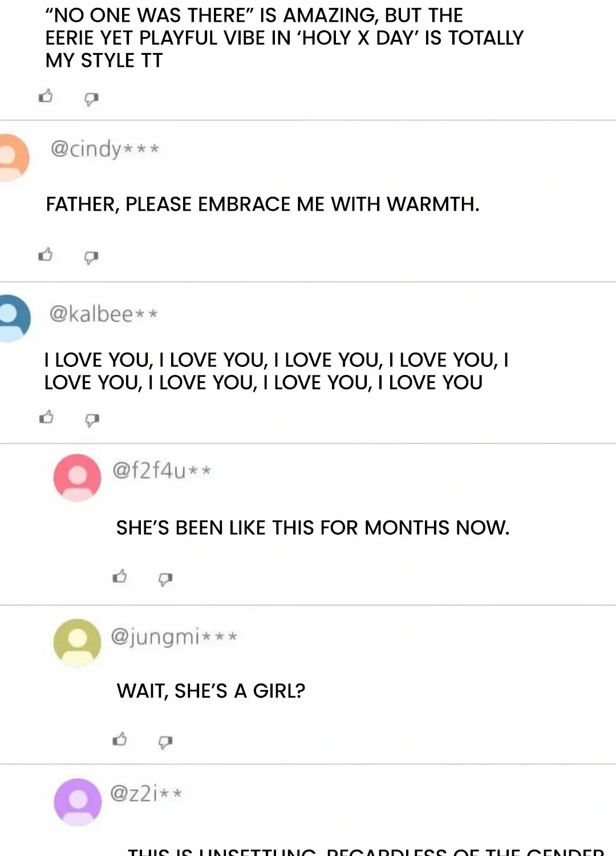This screenshot has width=616, height=856.
Task: Dislike @f2f4u's reply
Action: tap(165, 580)
